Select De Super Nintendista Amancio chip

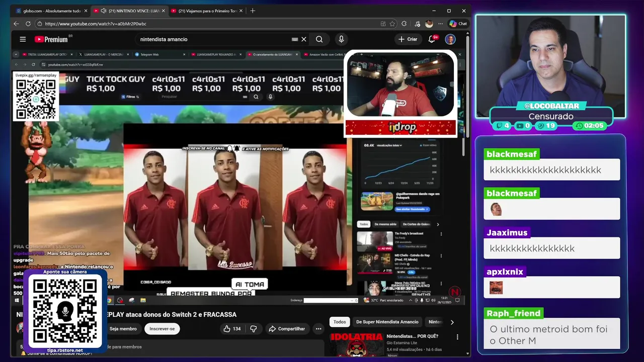tap(387, 322)
